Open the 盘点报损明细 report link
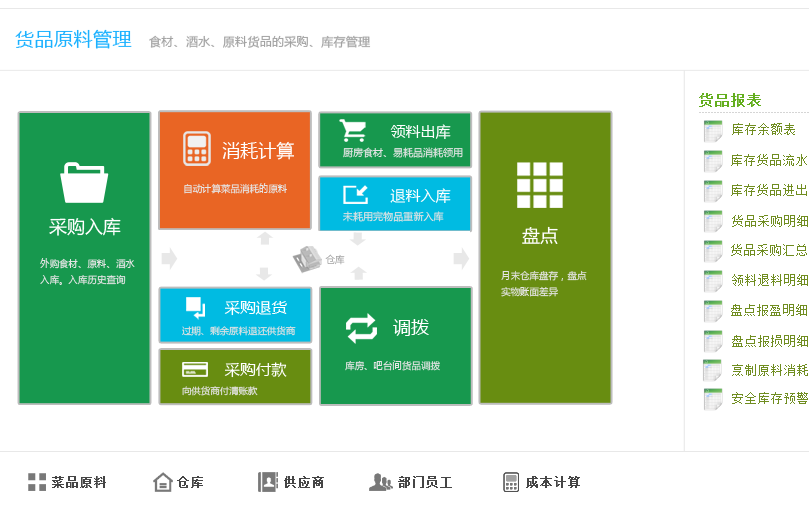The image size is (809, 531). [769, 341]
